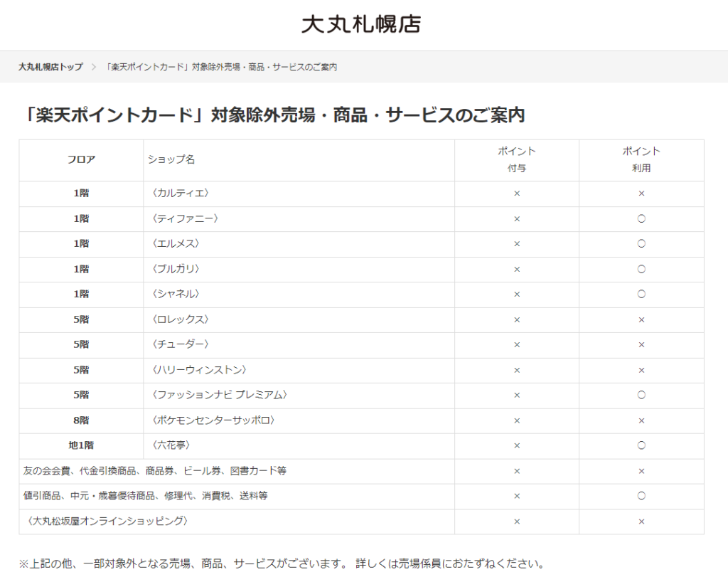Click the ポイント付与 × mark for ポケモンセンターサッポロ
This screenshot has height=577, width=728.
tap(517, 420)
